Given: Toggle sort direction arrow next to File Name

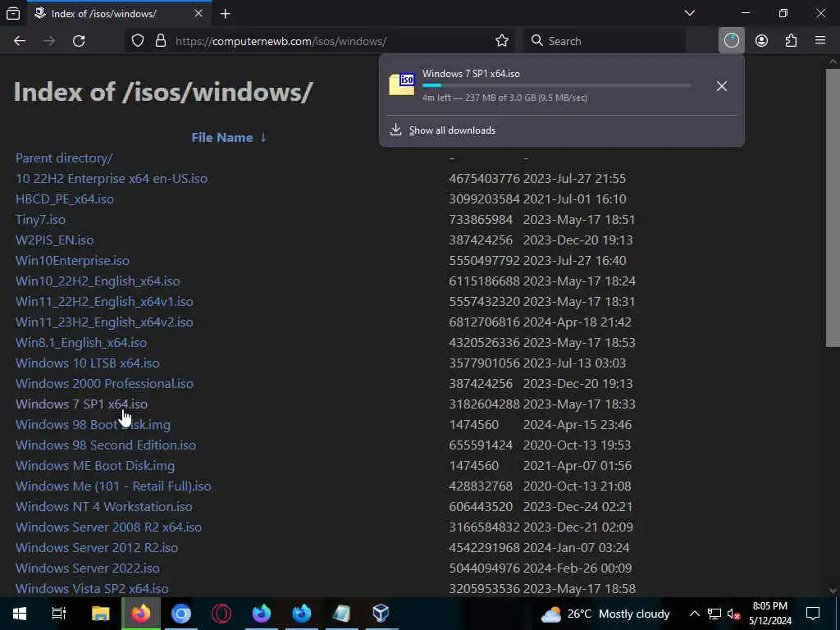Looking at the screenshot, I should 263,138.
